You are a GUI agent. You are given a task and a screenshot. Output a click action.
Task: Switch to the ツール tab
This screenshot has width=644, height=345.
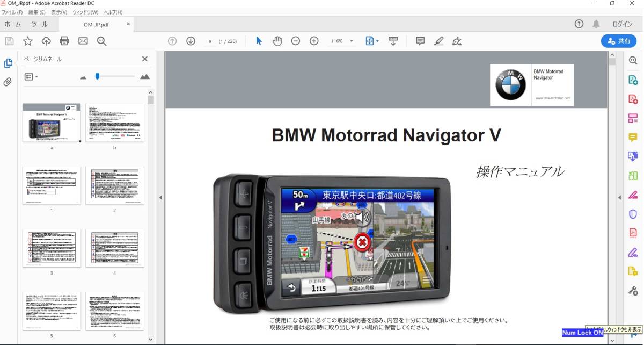(x=39, y=24)
